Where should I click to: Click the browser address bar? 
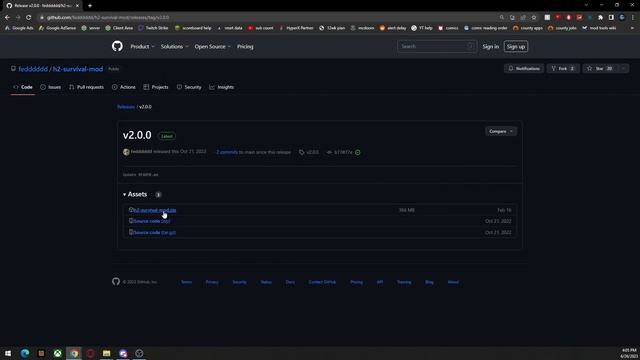click(x=269, y=18)
